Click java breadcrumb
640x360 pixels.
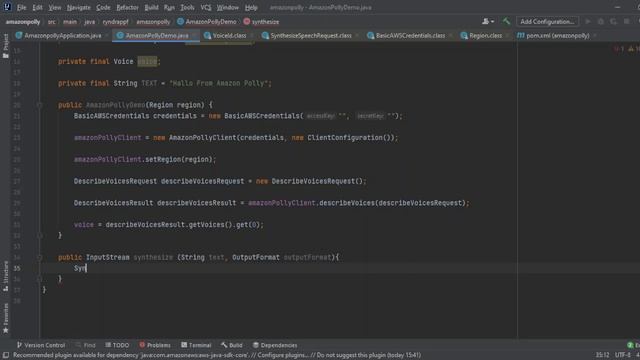pos(89,22)
